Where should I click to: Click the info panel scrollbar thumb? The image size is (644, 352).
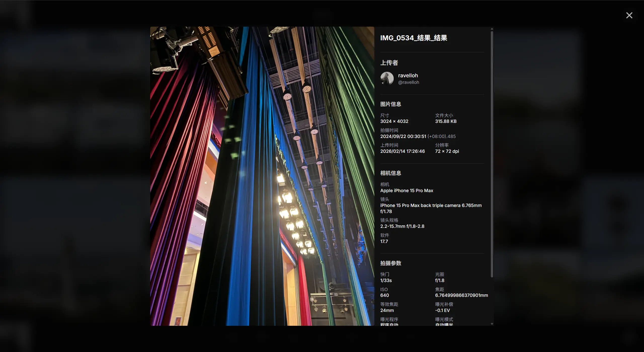click(492, 154)
